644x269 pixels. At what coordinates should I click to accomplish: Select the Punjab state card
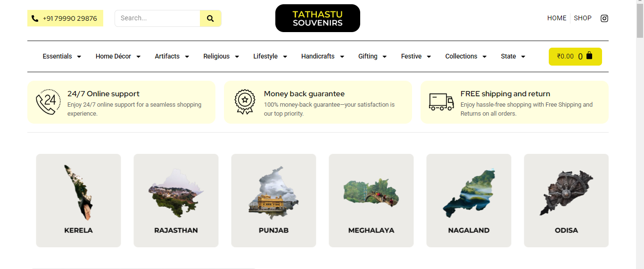(x=273, y=201)
